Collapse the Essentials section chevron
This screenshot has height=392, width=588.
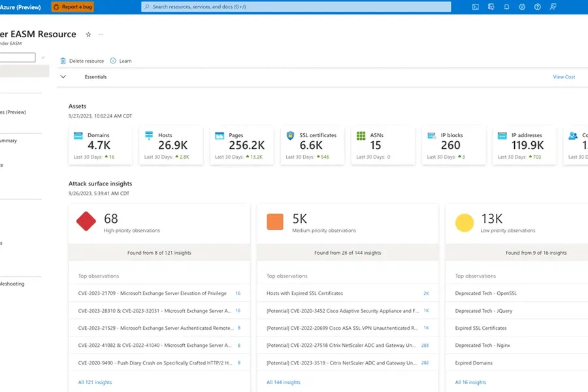pyautogui.click(x=63, y=77)
